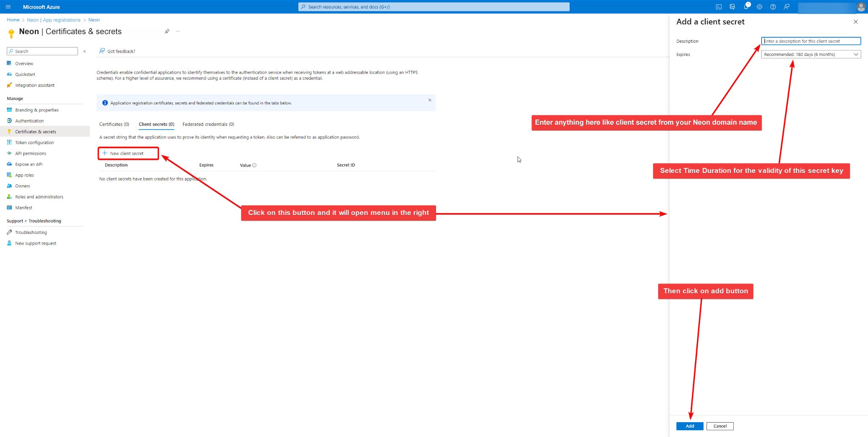Switch to the Federated credentials tab
The image size is (868, 437).
pyautogui.click(x=208, y=124)
